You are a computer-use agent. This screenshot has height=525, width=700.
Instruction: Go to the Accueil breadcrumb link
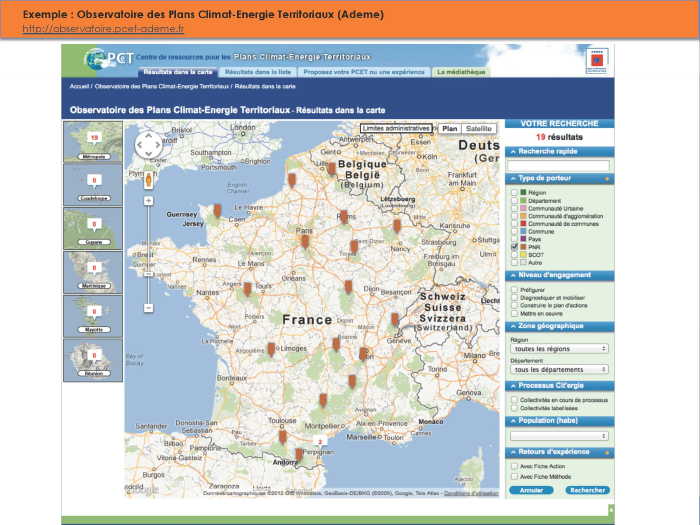click(79, 86)
